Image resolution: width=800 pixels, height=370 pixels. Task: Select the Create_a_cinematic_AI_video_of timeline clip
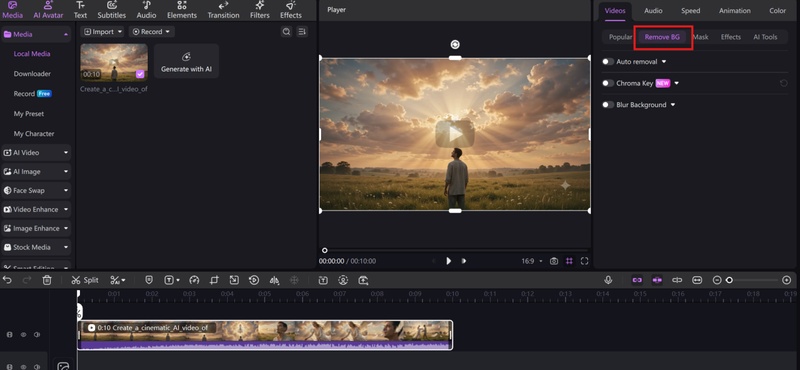point(265,335)
